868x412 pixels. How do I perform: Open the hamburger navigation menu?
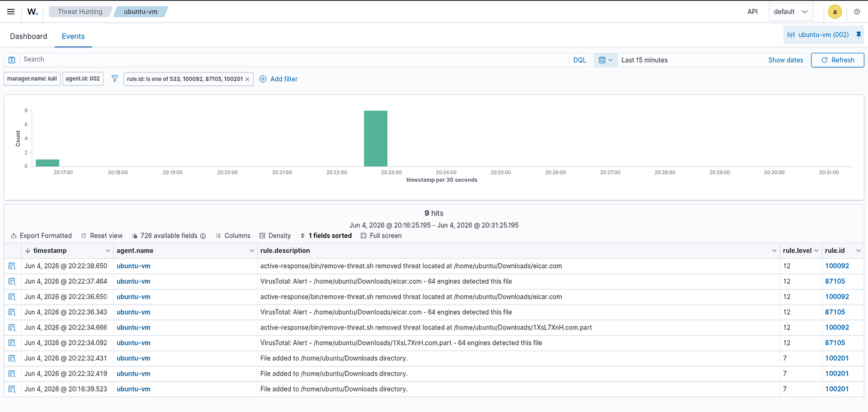point(11,11)
